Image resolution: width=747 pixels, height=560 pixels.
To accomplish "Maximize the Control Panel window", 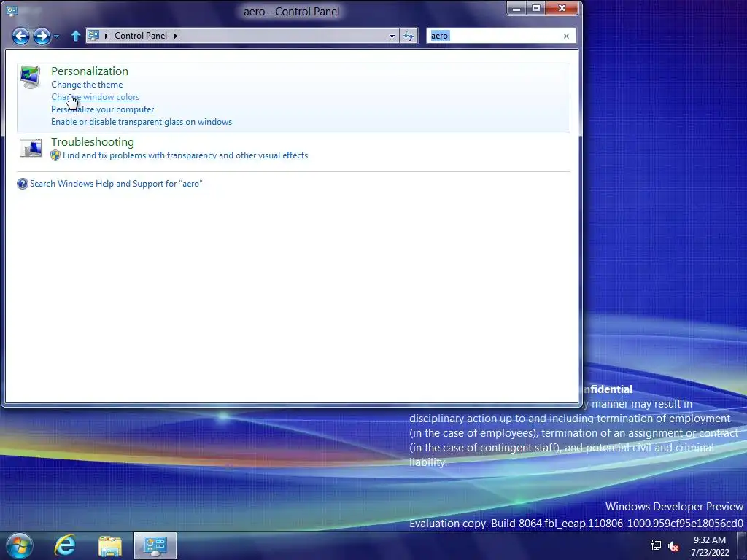I will (x=536, y=8).
